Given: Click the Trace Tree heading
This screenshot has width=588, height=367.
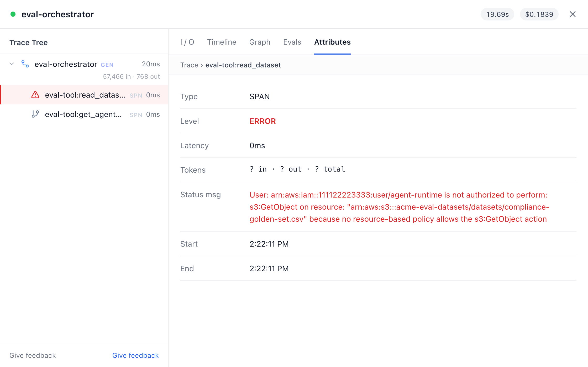Looking at the screenshot, I should (29, 42).
